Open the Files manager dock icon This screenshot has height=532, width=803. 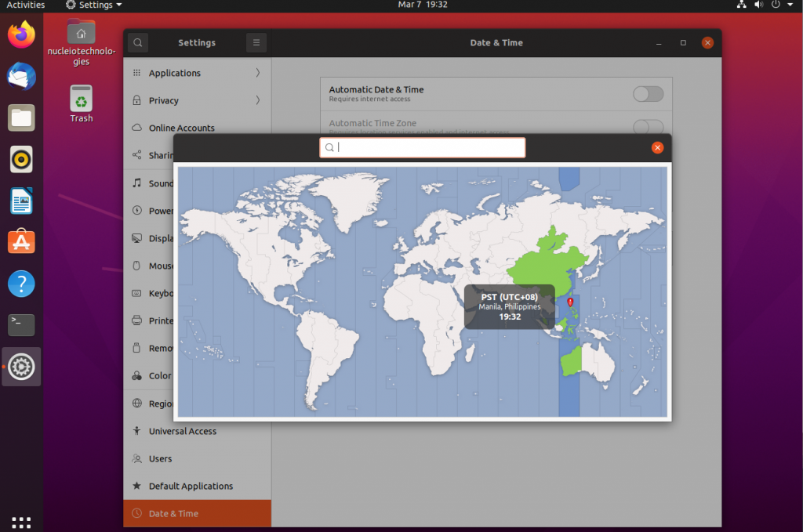pos(21,118)
